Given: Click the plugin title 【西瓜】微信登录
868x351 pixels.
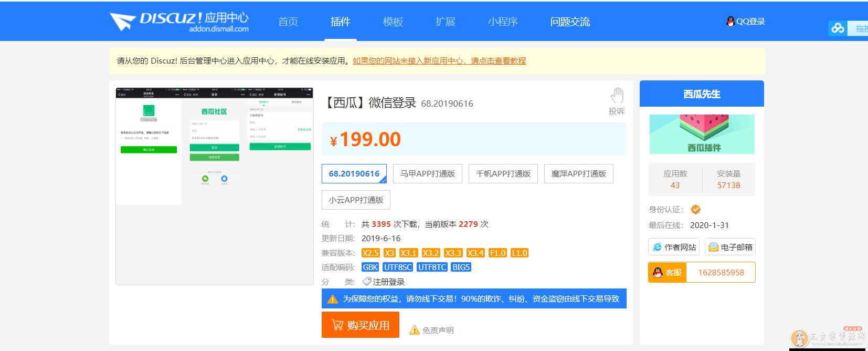Looking at the screenshot, I should point(369,102).
